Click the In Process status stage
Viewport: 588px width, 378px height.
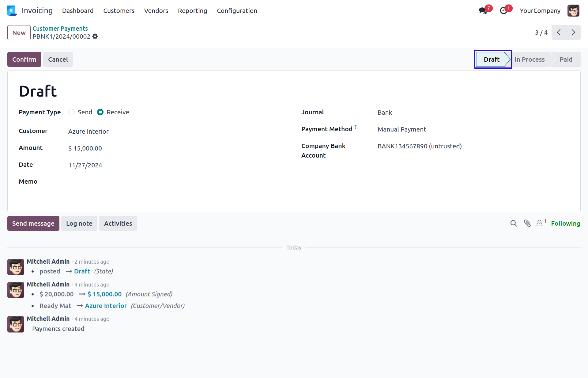[530, 59]
